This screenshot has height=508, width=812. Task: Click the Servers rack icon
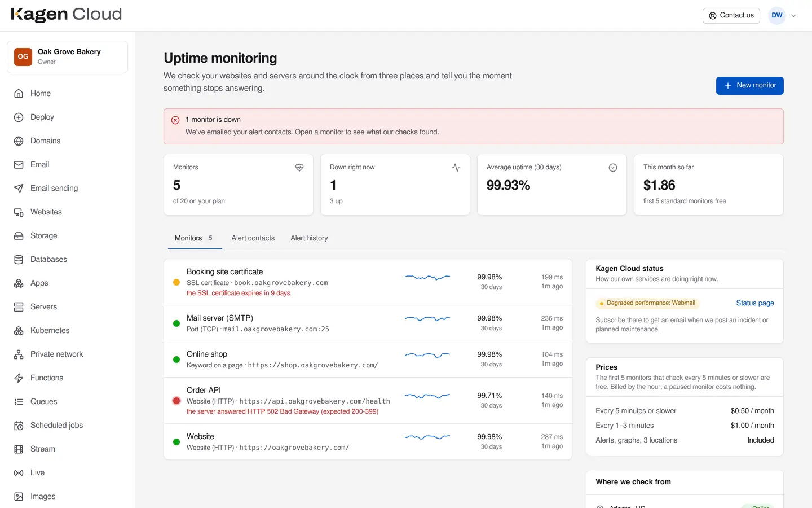tap(19, 307)
